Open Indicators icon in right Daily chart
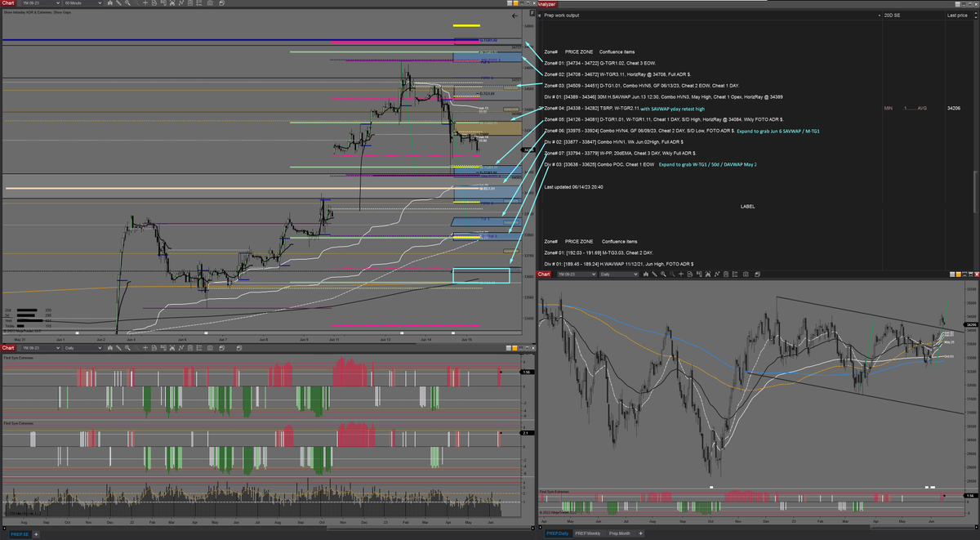 pos(717,274)
